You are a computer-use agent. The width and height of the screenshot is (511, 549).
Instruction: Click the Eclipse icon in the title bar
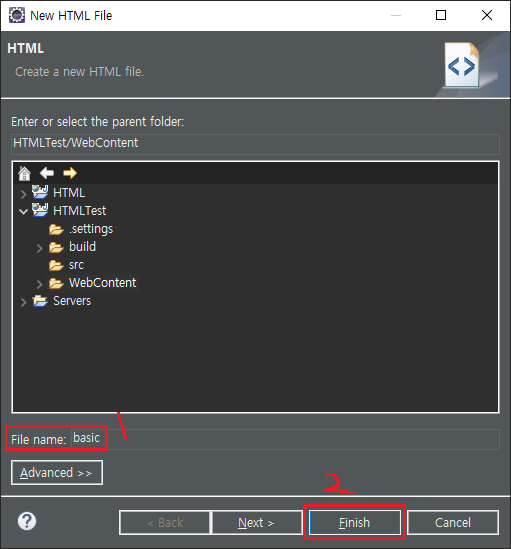click(x=17, y=15)
